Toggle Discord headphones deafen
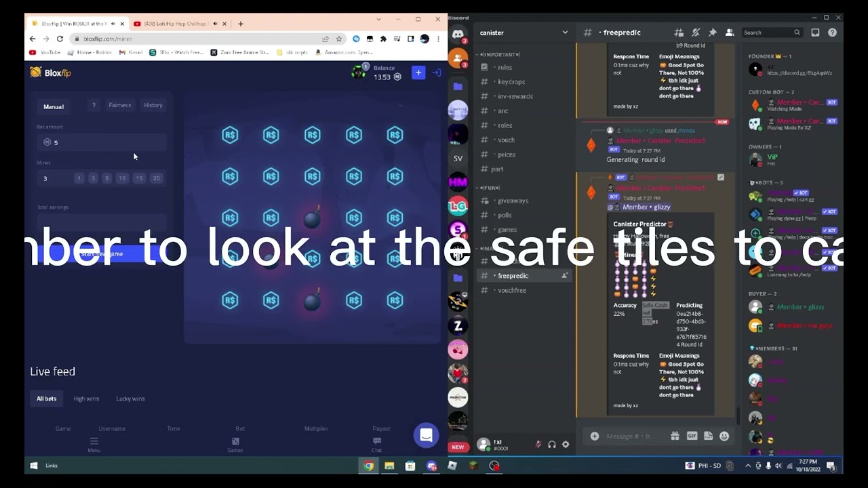 (552, 445)
